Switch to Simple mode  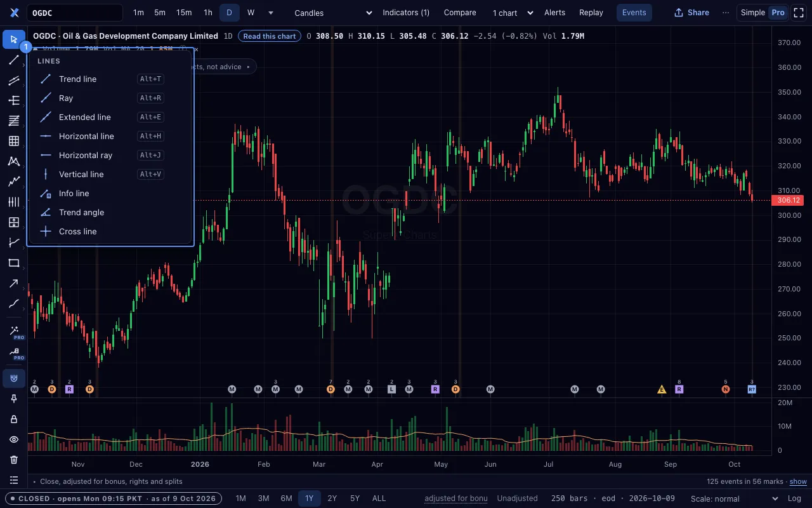tap(753, 13)
